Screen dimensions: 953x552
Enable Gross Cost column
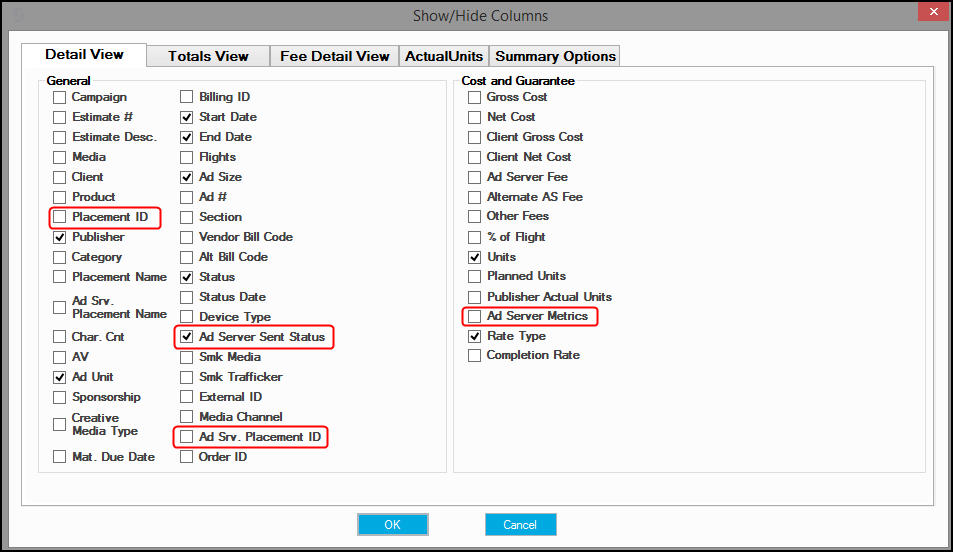point(474,97)
